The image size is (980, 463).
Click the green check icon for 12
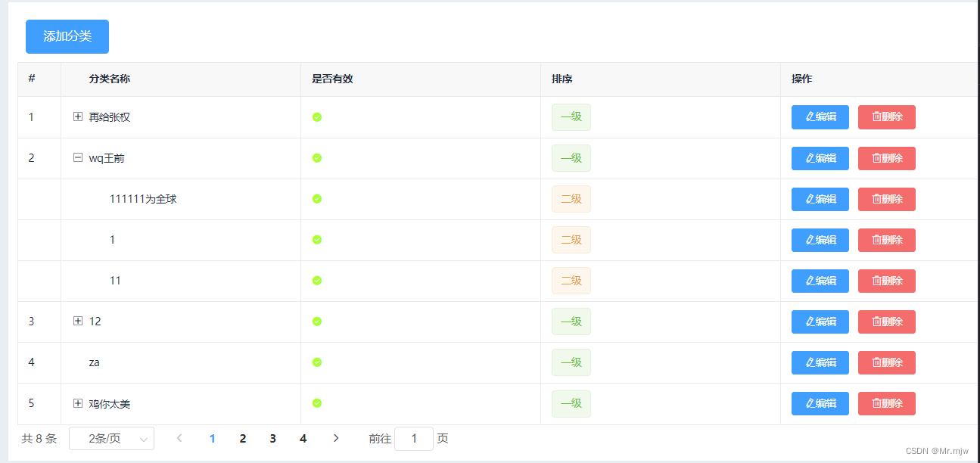click(316, 321)
